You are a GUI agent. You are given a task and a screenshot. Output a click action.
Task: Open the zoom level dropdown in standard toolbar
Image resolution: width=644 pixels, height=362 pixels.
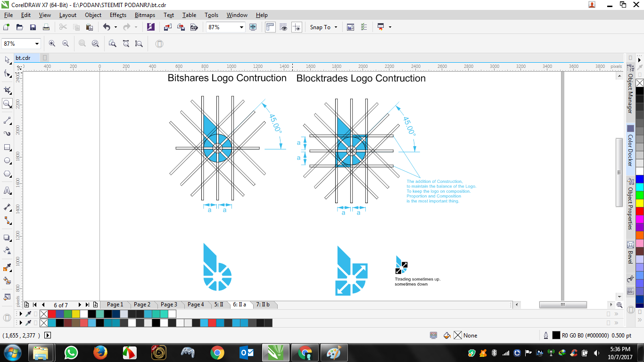[x=242, y=27]
